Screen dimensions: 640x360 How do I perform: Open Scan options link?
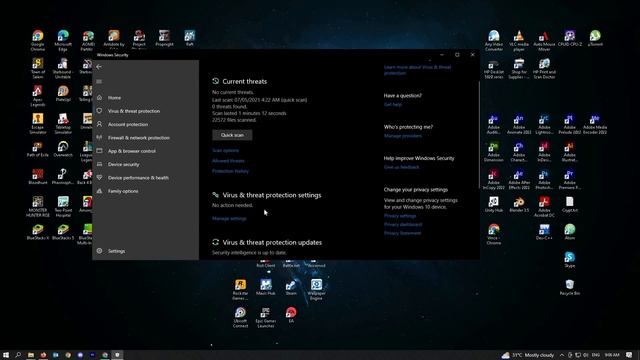point(225,150)
